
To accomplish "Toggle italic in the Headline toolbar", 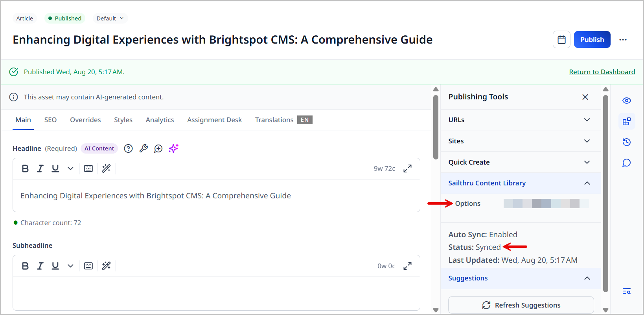I will (x=40, y=168).
